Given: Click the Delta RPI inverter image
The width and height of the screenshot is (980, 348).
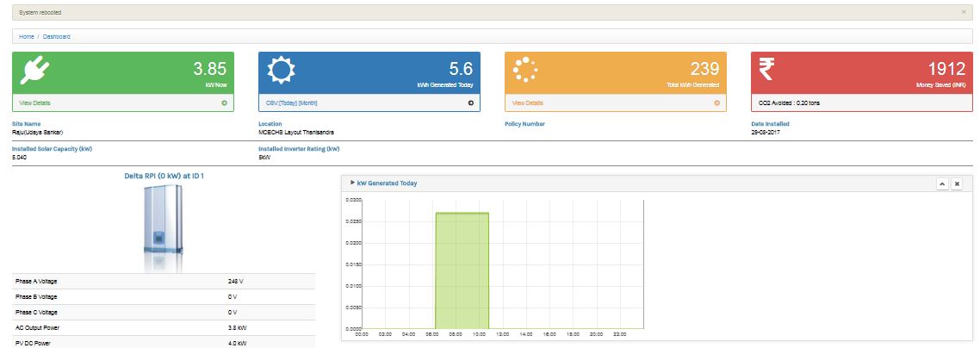Looking at the screenshot, I should point(164,227).
